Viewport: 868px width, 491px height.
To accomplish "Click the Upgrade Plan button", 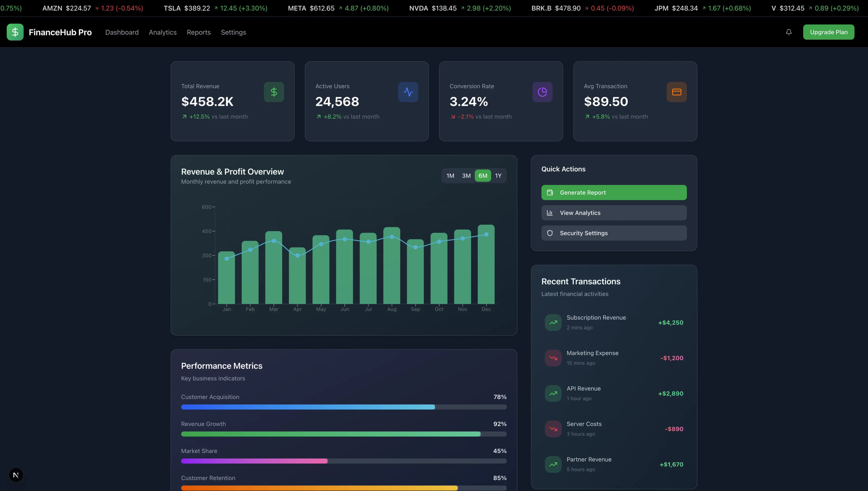I will [x=829, y=32].
